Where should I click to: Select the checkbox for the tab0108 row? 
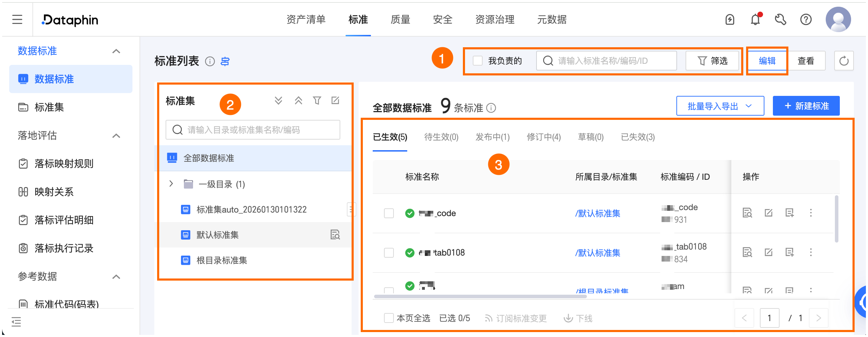[389, 253]
